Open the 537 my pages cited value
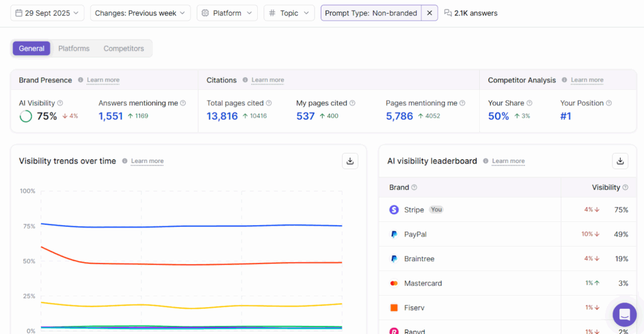This screenshot has width=644, height=334. [x=305, y=116]
